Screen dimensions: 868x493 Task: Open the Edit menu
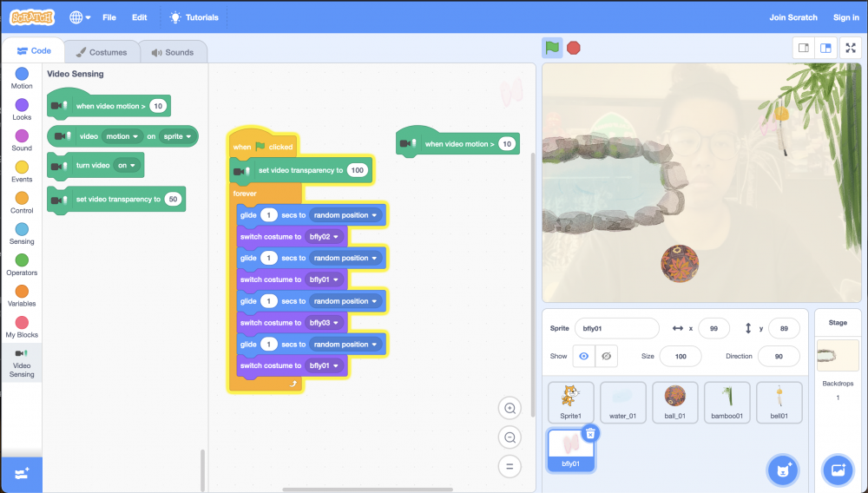click(140, 17)
